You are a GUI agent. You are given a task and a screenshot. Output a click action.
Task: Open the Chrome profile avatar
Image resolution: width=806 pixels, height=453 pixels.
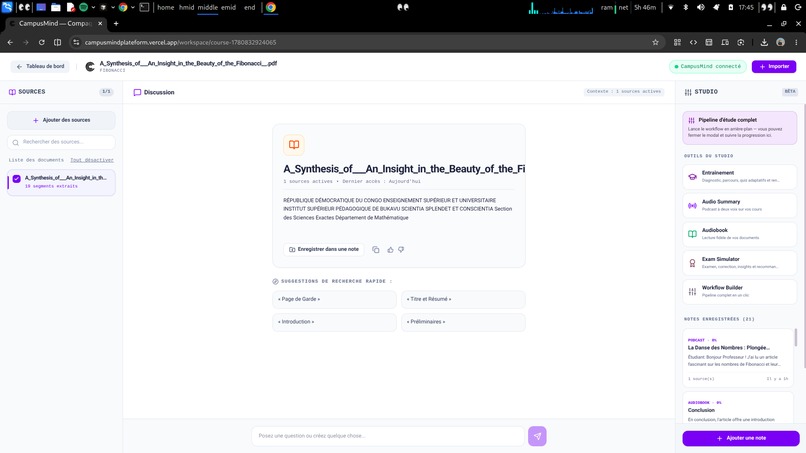[x=780, y=42]
